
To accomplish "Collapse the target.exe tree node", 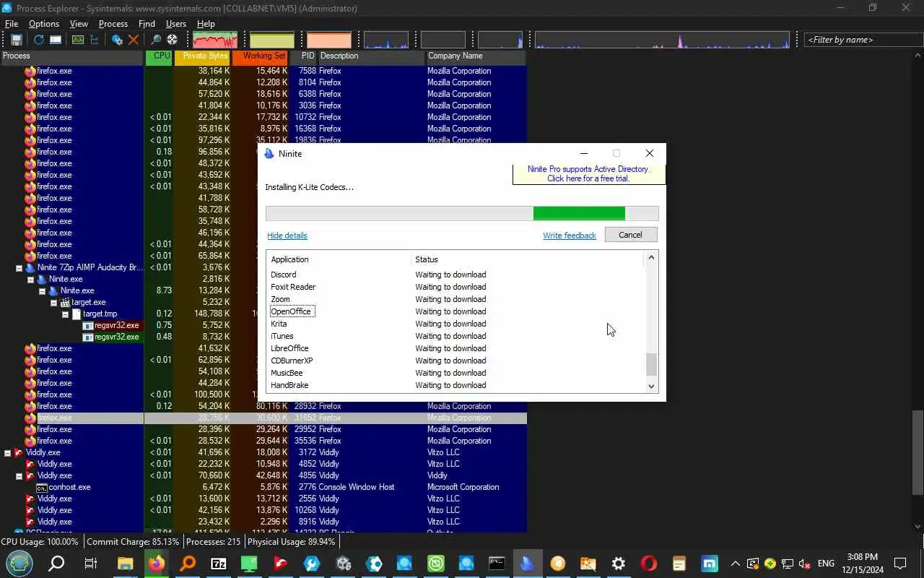I will pos(54,302).
